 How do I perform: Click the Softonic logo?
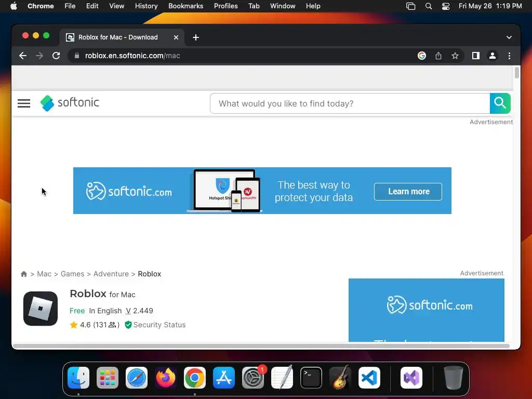point(70,103)
